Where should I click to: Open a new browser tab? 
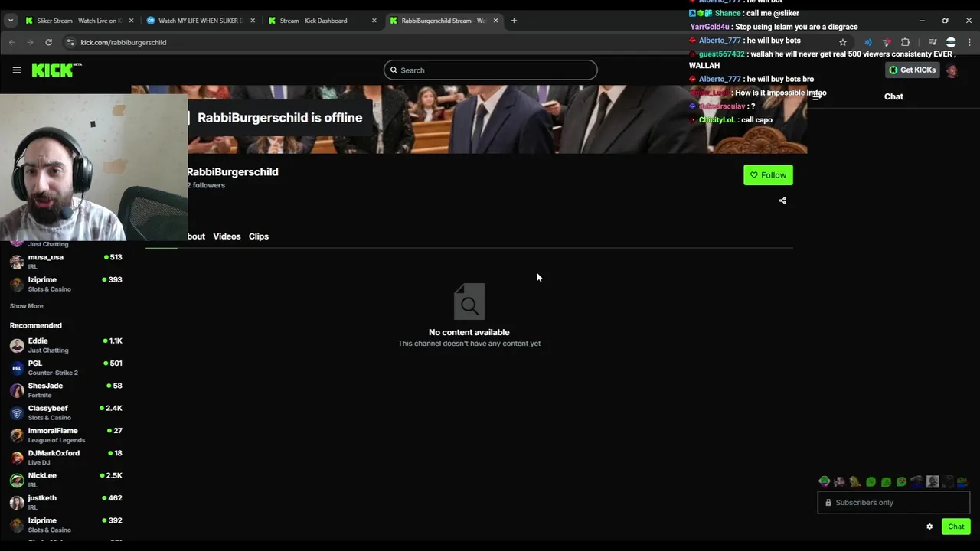[514, 21]
